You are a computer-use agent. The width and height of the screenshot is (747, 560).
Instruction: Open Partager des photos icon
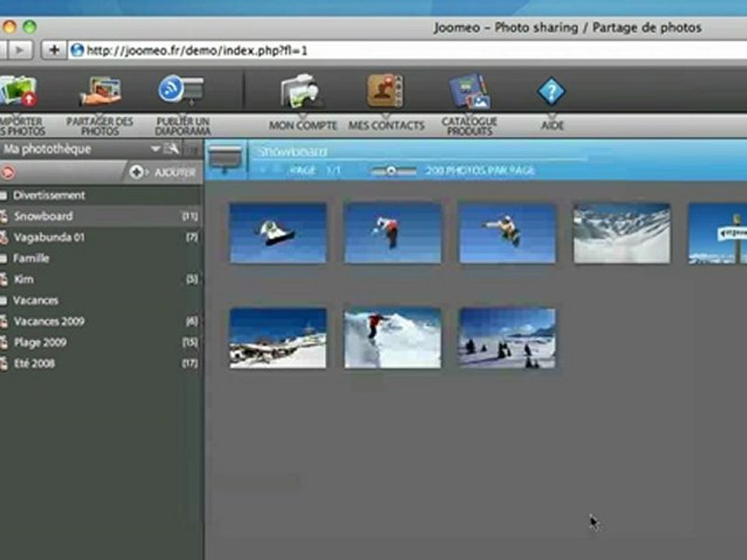click(x=100, y=91)
